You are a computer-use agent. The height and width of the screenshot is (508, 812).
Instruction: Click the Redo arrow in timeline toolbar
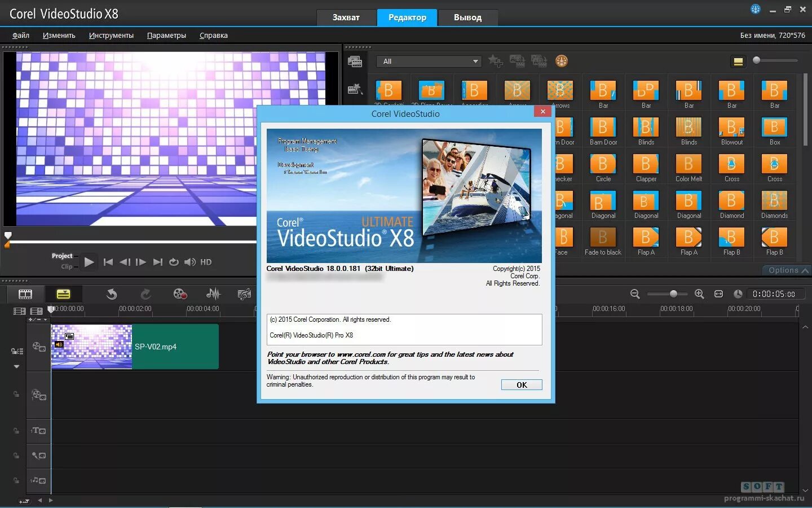point(145,294)
